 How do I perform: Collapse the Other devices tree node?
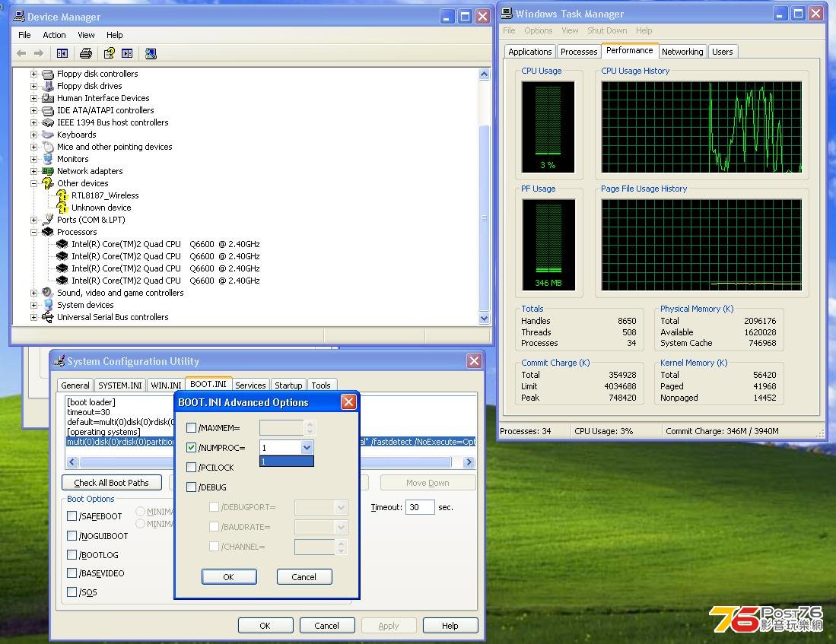[33, 183]
